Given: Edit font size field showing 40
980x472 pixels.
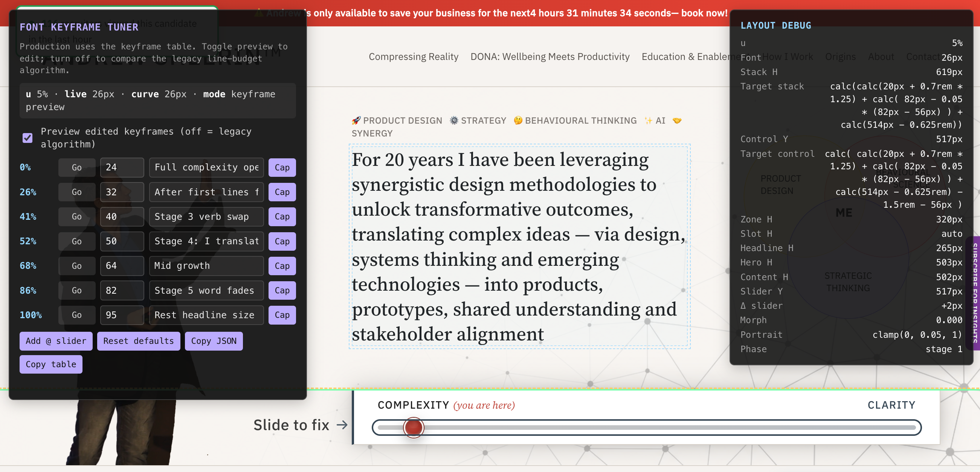Looking at the screenshot, I should point(122,216).
